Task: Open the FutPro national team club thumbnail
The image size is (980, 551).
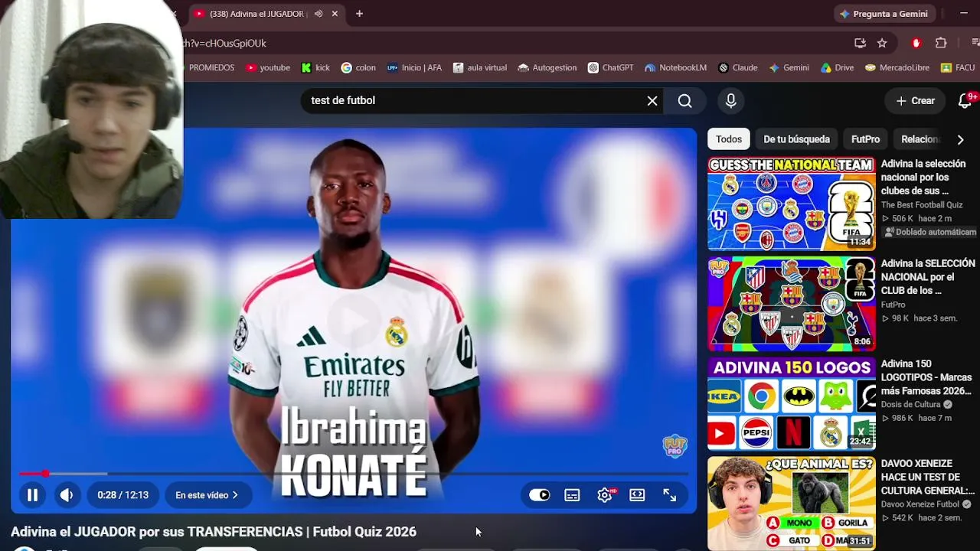Action: pyautogui.click(x=791, y=304)
